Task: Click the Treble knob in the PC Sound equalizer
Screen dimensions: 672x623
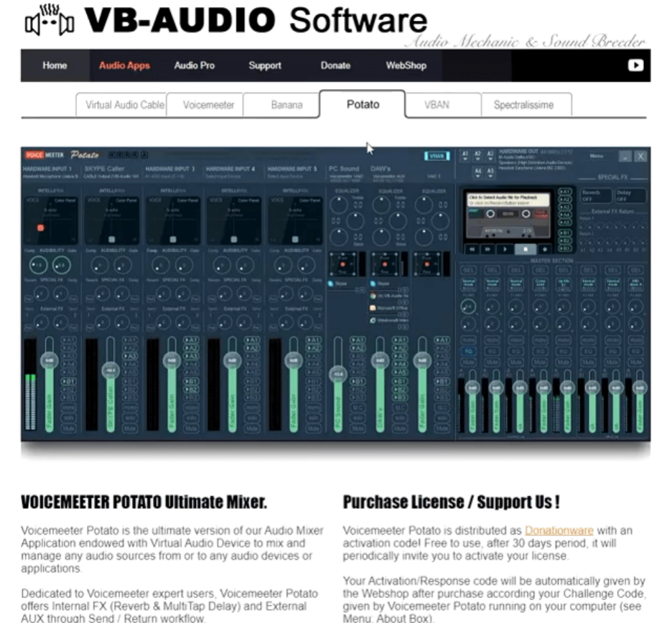Action: click(x=339, y=205)
